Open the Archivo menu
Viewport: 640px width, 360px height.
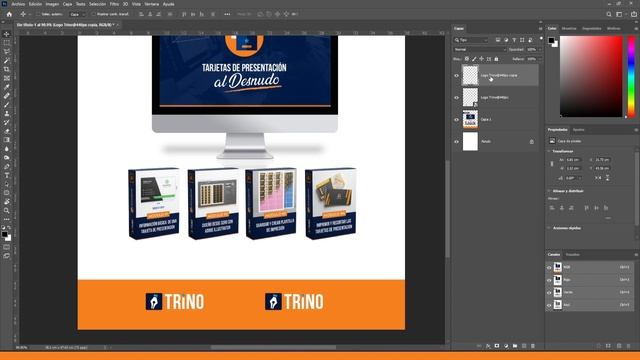tap(18, 4)
